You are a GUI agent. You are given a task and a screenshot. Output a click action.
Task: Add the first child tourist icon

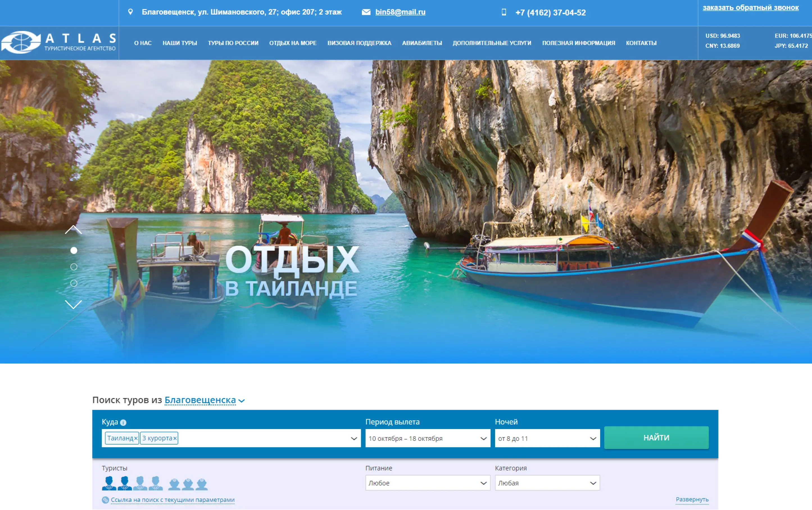[x=174, y=484]
